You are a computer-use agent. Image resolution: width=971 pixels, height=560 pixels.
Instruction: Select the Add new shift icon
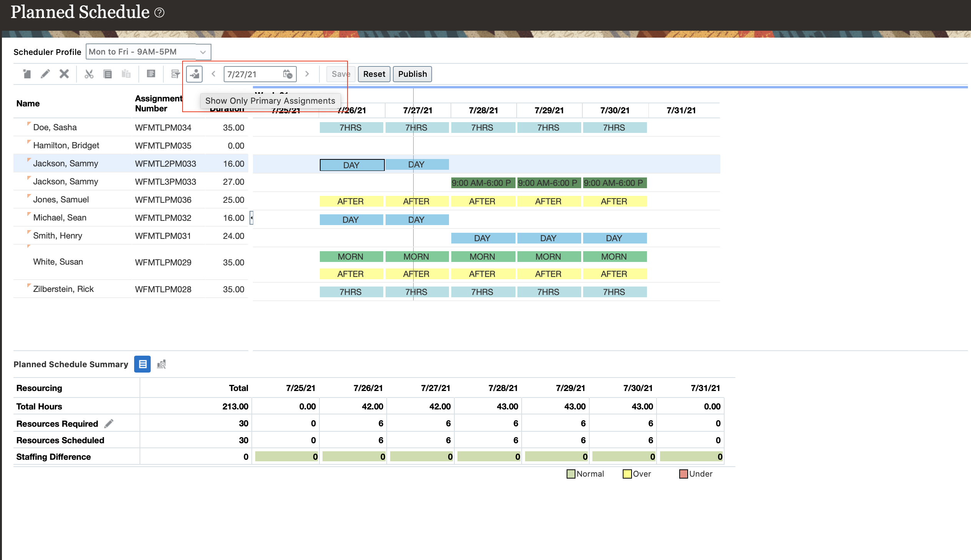pyautogui.click(x=27, y=74)
